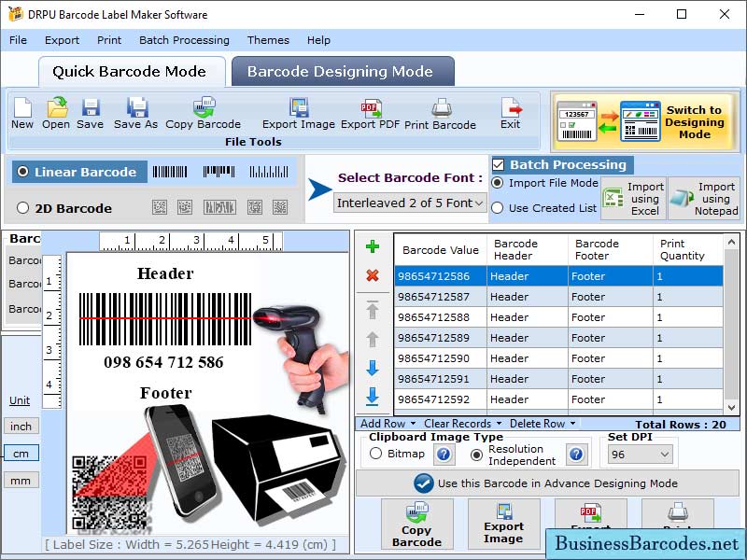The width and height of the screenshot is (747, 560).
Task: Click help icon next to Bitmap
Action: click(x=444, y=455)
